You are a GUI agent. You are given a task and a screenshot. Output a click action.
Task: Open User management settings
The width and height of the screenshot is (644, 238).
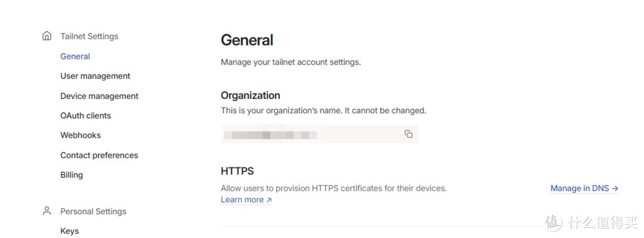coord(95,76)
